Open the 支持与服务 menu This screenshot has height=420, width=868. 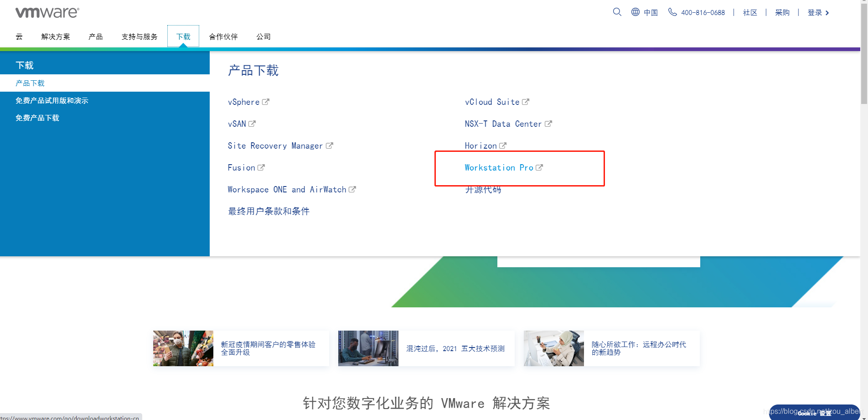pyautogui.click(x=139, y=36)
